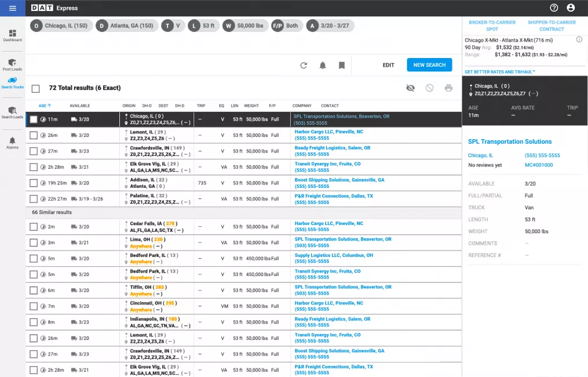Select the weight chip 50,000 lbs
This screenshot has width=588, height=377.
(x=245, y=26)
